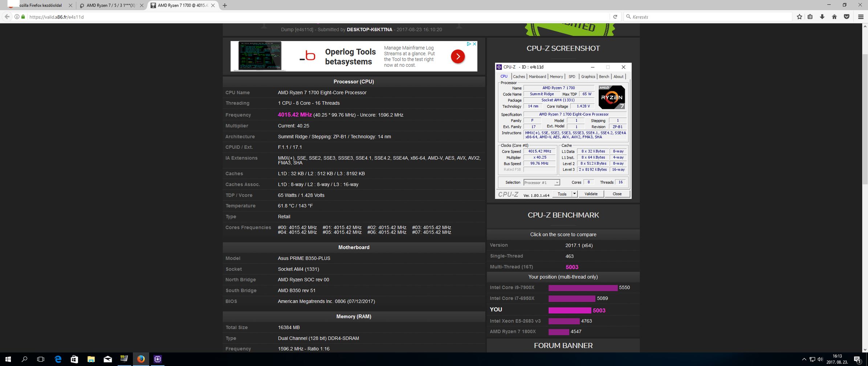
Task: Bookmark this page with the star icon
Action: (799, 17)
